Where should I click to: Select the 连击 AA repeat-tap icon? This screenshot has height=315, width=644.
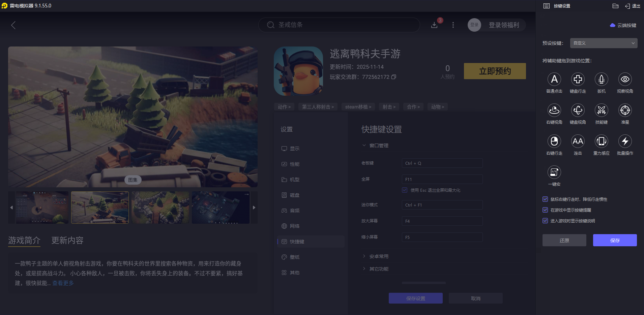[578, 141]
